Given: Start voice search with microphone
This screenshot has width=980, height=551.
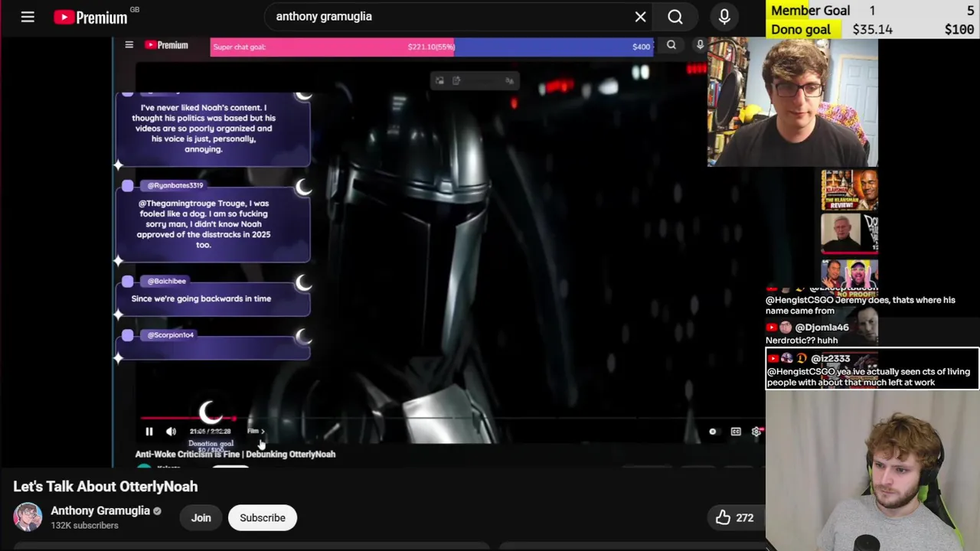Looking at the screenshot, I should [724, 17].
